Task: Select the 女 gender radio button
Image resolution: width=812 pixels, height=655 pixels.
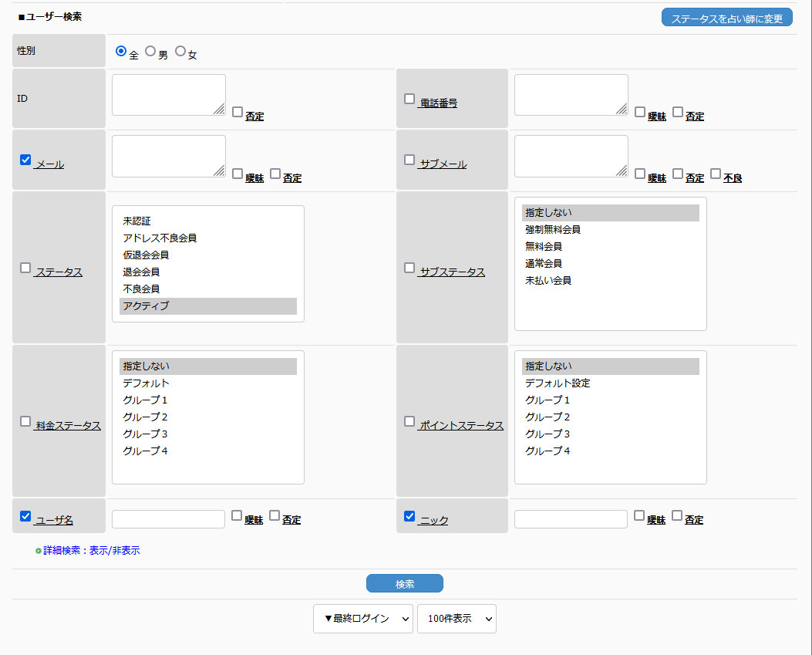Action: tap(180, 52)
